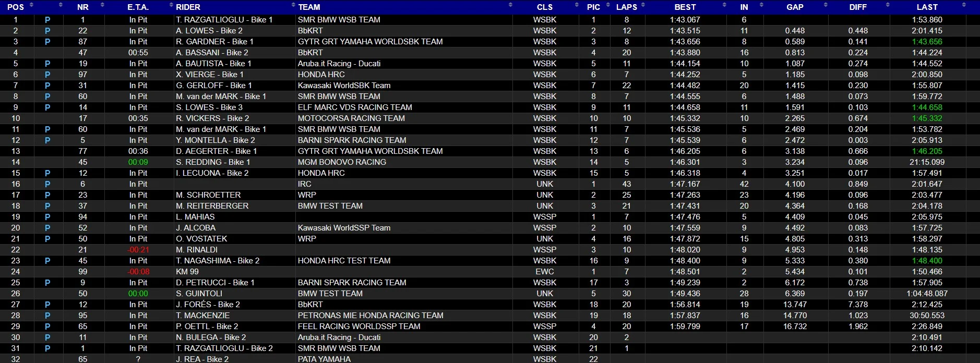Click the IRC team cell

click(x=305, y=184)
